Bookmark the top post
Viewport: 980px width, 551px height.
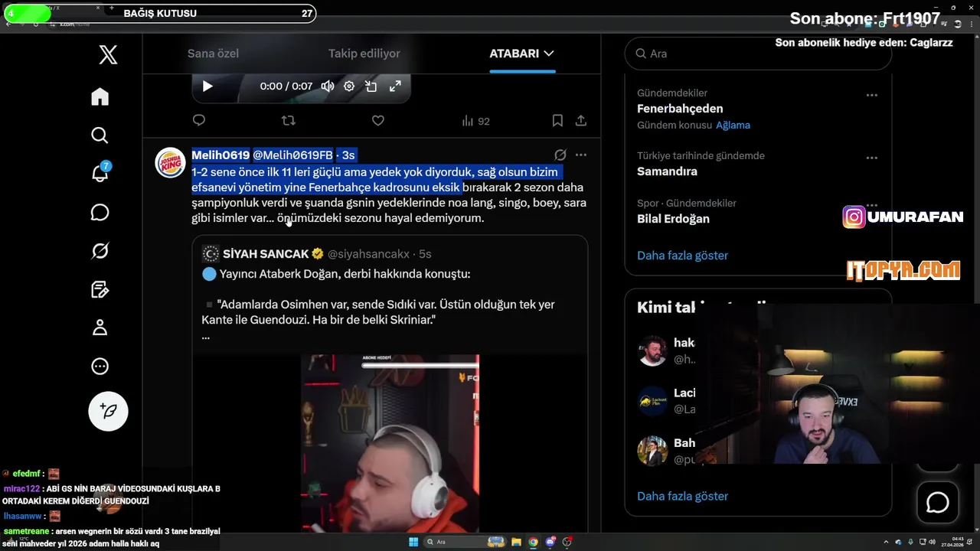pos(557,120)
